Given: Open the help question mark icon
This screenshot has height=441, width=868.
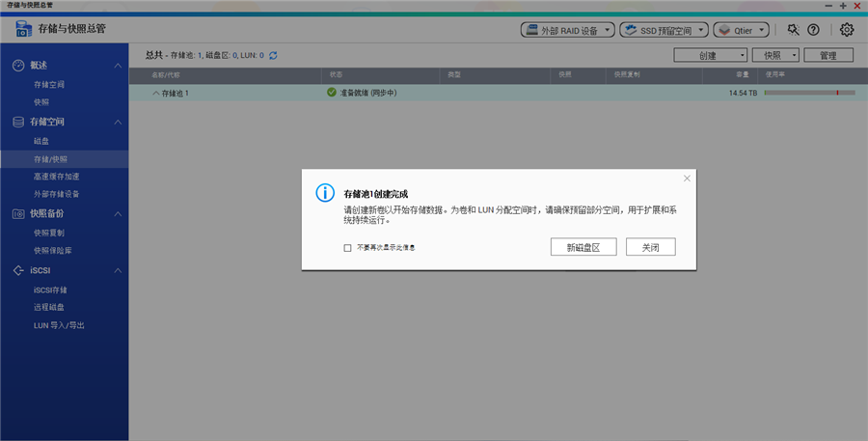Looking at the screenshot, I should pos(813,30).
